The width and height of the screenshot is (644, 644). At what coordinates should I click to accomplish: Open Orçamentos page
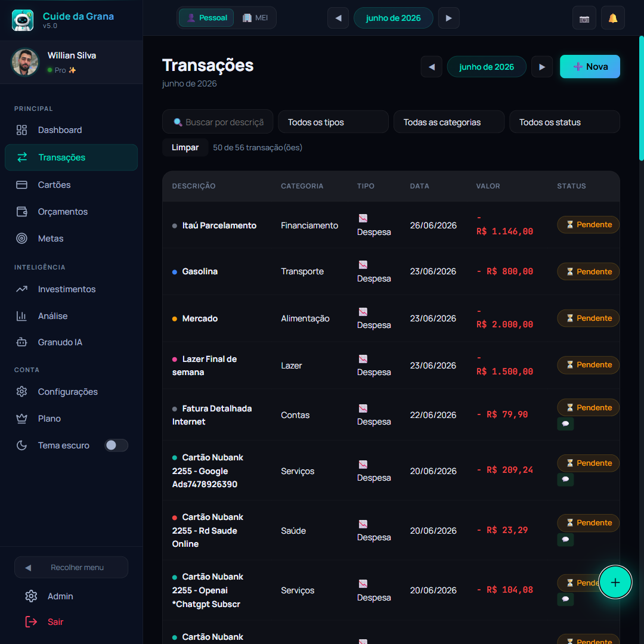(x=71, y=212)
